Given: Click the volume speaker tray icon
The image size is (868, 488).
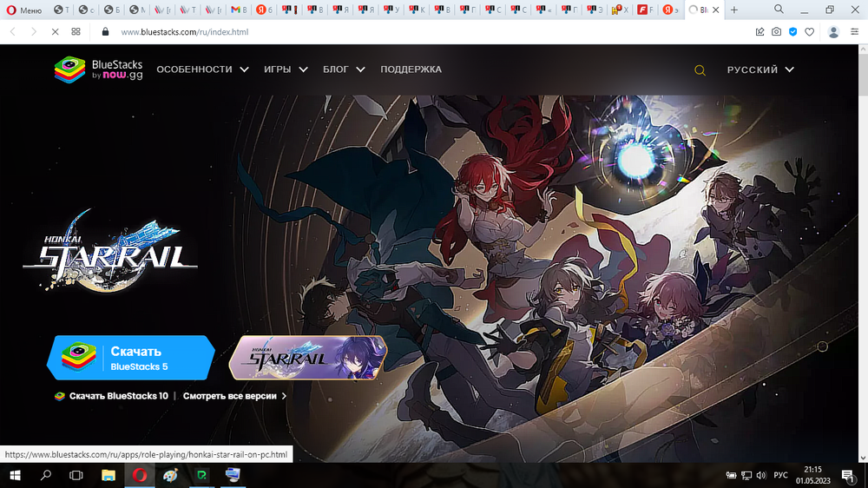Looking at the screenshot, I should tap(761, 475).
